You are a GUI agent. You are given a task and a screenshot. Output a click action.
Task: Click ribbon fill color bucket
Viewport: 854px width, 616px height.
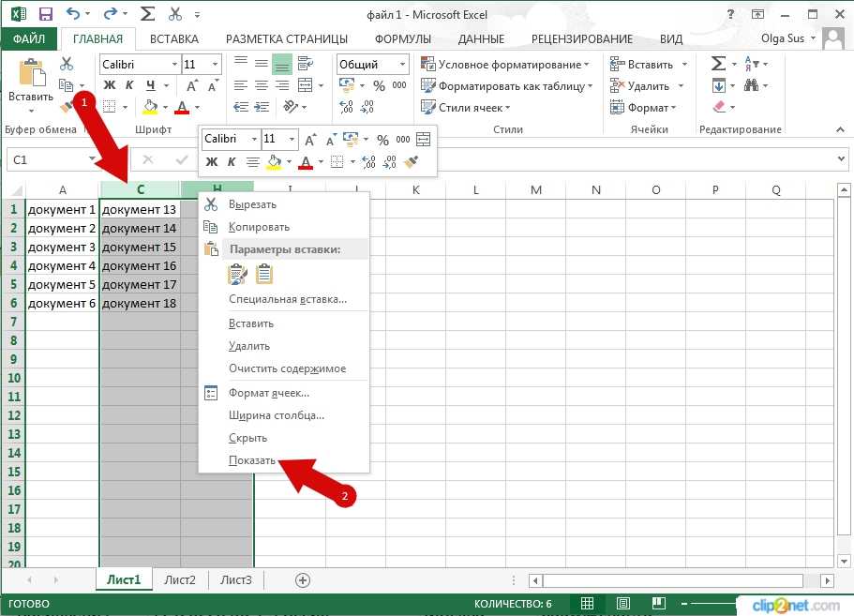[x=150, y=107]
